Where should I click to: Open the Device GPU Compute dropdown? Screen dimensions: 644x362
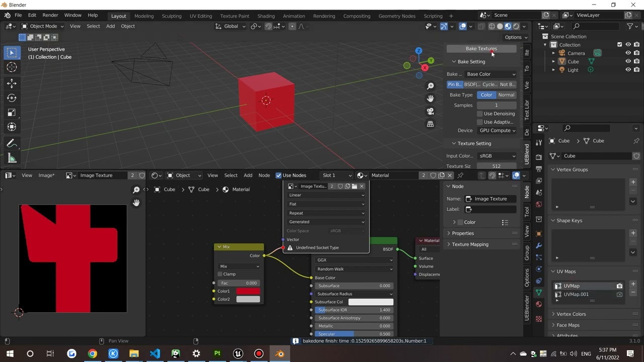tap(497, 131)
